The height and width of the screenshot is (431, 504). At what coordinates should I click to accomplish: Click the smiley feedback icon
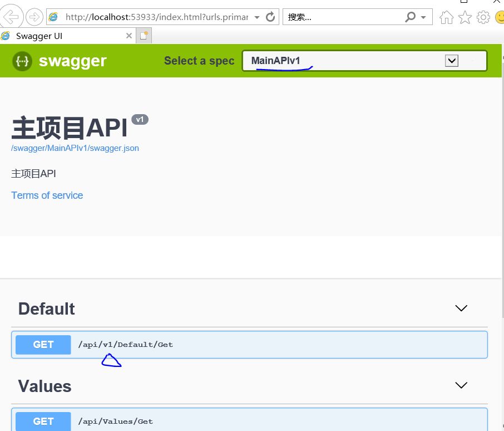click(500, 17)
